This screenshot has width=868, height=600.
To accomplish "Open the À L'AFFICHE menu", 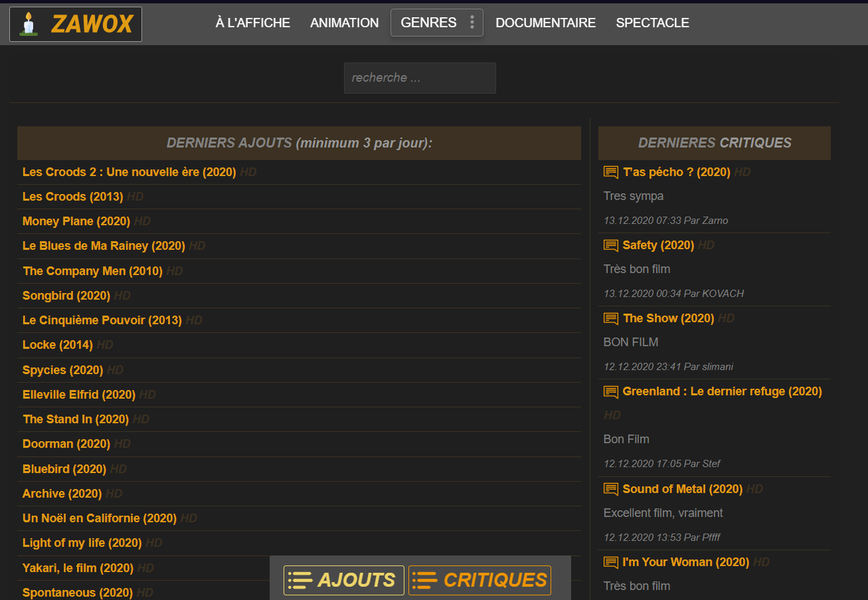I will (x=253, y=23).
